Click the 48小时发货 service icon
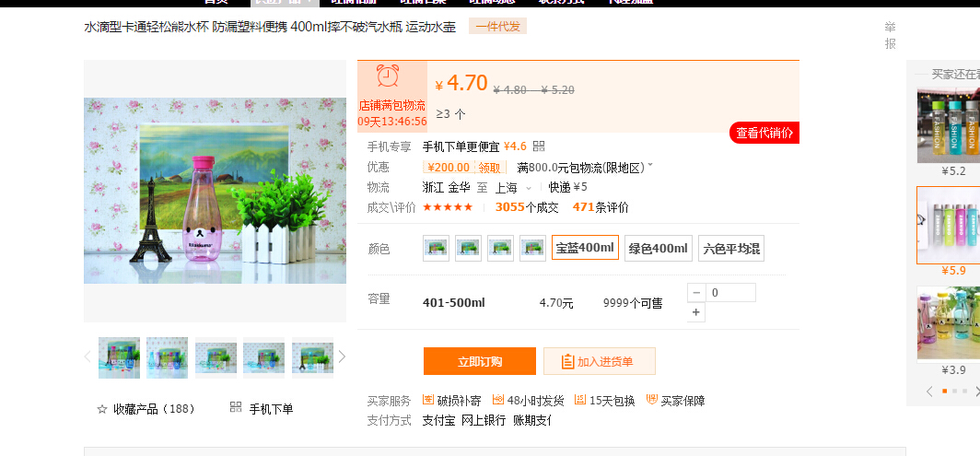 click(x=498, y=401)
